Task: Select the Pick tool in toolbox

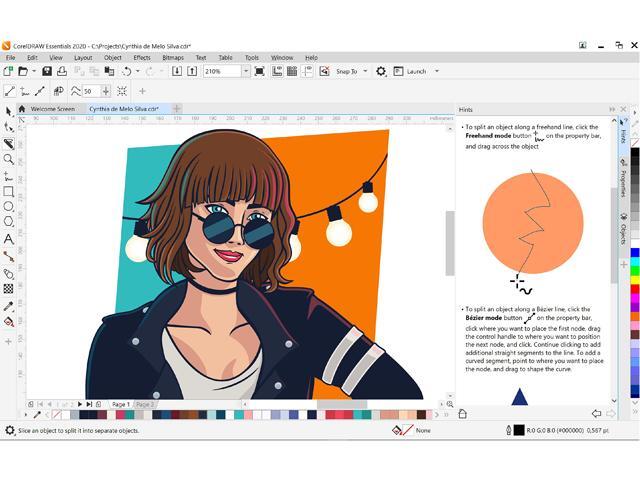Action: click(x=8, y=111)
